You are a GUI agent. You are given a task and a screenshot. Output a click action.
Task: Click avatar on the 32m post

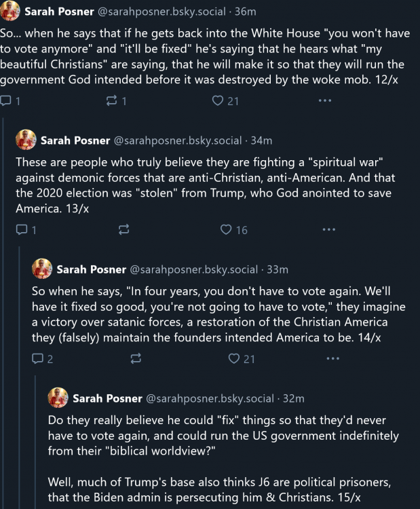(58, 398)
